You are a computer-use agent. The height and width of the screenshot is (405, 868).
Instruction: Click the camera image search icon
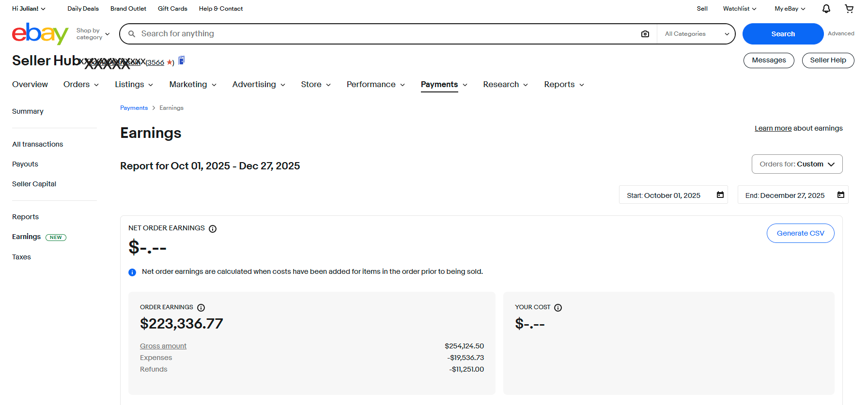[x=645, y=34]
